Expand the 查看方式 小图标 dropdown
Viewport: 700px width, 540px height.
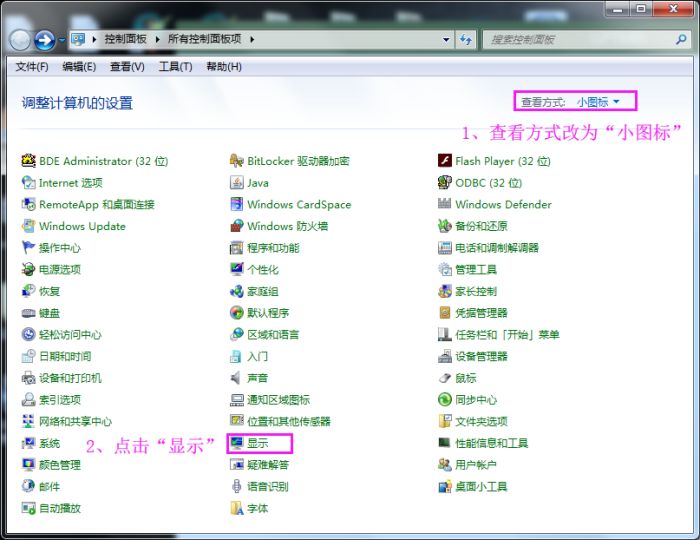point(616,102)
